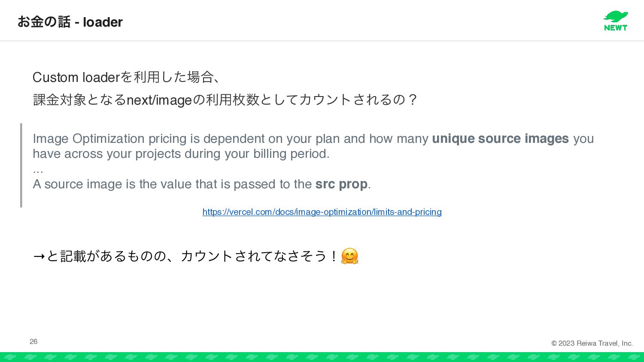Click the 2023 Reiwa Travel copyright text
This screenshot has width=644, height=362.
coord(592,343)
